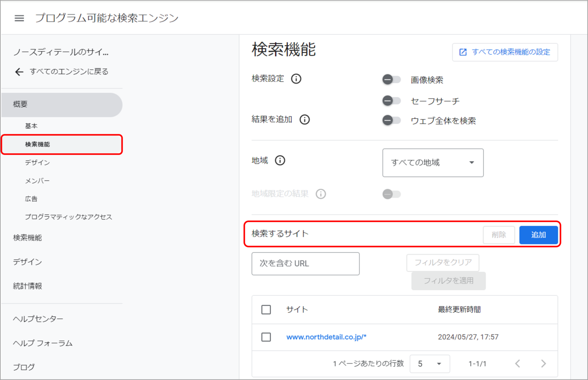Click info icon beside 検索設定
Viewport: 588px width, 380px height.
tap(296, 79)
